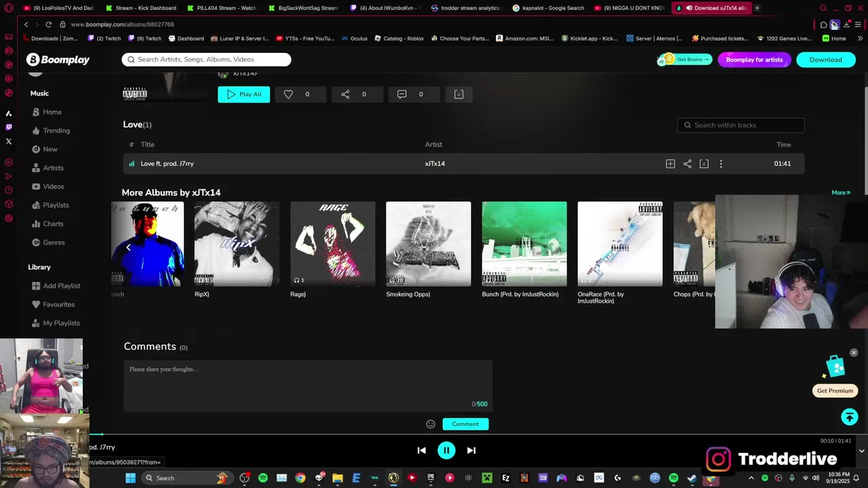Download the Love ft. prod. J7rry track
The image size is (868, 488).
[x=704, y=163]
